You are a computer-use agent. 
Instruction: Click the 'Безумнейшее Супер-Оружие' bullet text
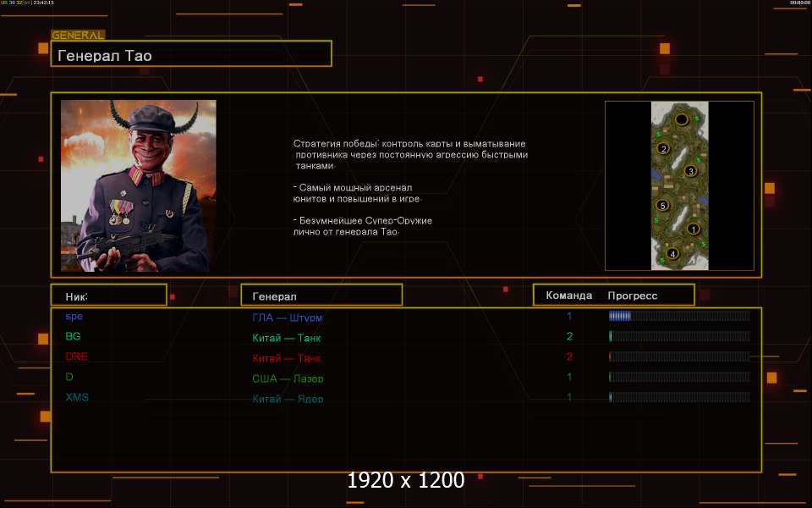[x=363, y=225]
